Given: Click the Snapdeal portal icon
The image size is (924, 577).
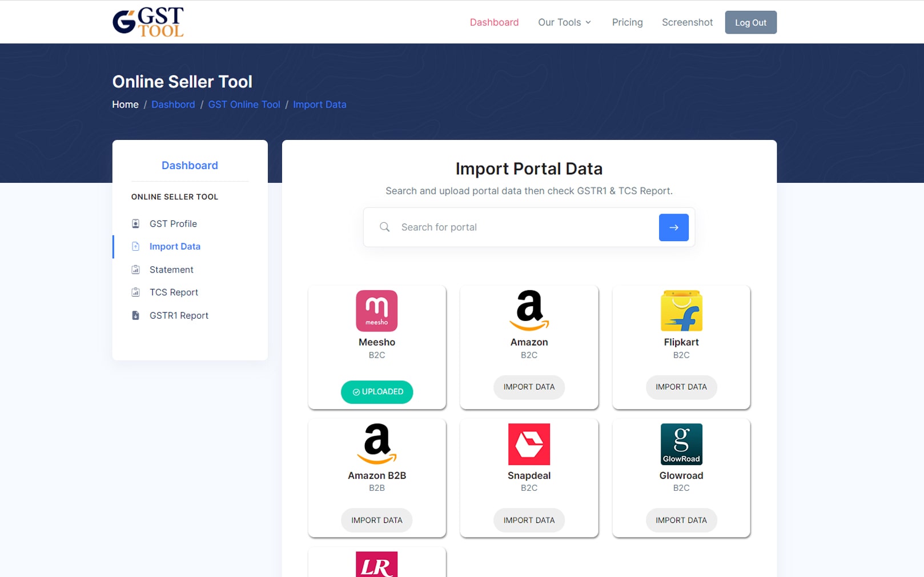Looking at the screenshot, I should [529, 444].
